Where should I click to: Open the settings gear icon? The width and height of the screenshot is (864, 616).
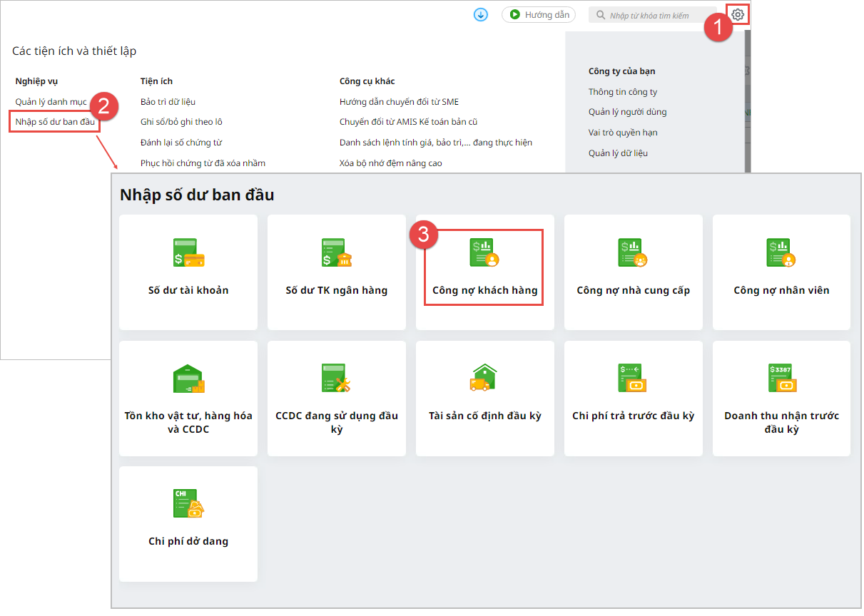pos(738,15)
